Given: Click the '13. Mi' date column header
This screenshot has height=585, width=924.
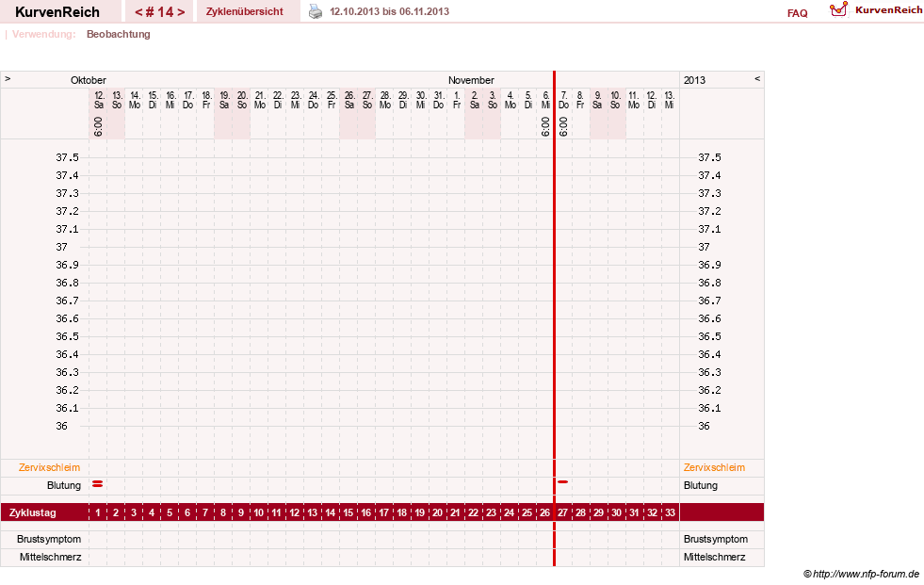Looking at the screenshot, I should [x=670, y=100].
